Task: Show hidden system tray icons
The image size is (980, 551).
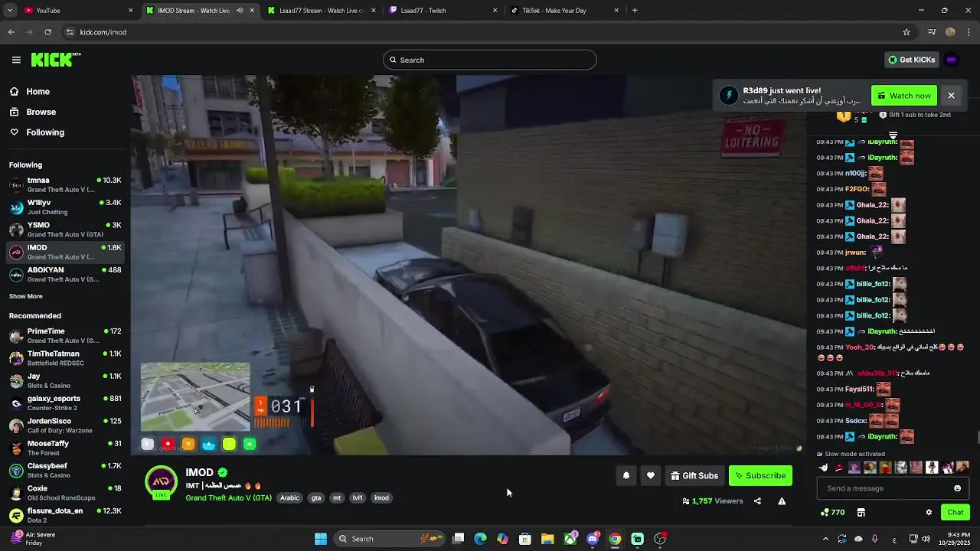Action: tap(825, 539)
